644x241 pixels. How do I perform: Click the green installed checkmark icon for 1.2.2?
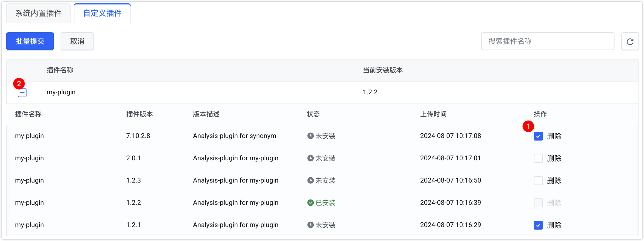coord(310,203)
